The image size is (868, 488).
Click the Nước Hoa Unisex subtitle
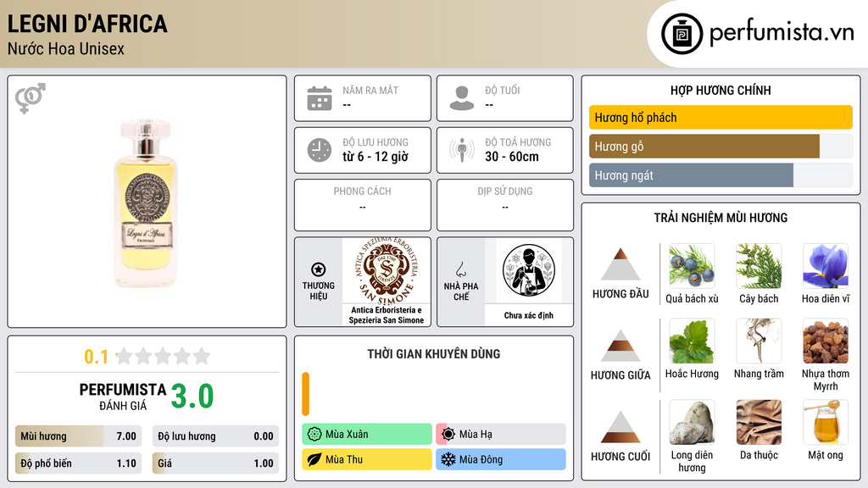point(66,48)
